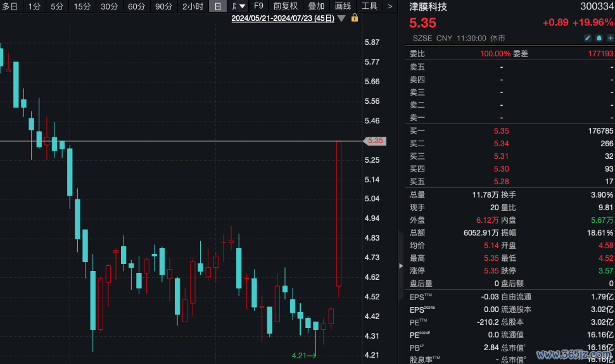Select the 1分 timeframe
This screenshot has height=364, width=615.
tap(34, 6)
